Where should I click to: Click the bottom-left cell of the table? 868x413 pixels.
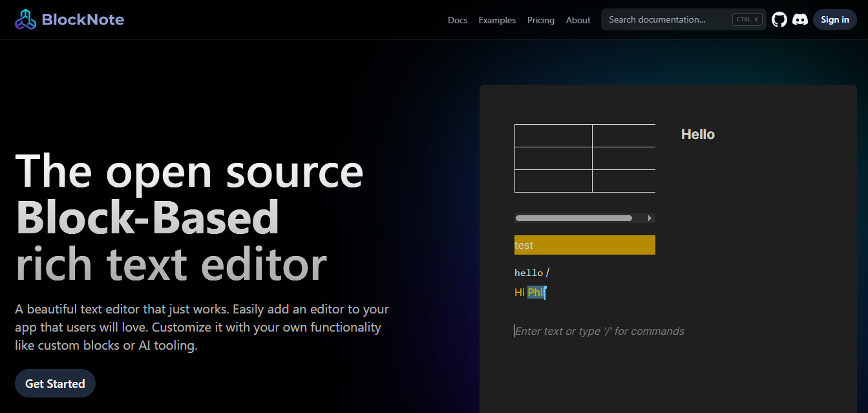click(x=553, y=181)
